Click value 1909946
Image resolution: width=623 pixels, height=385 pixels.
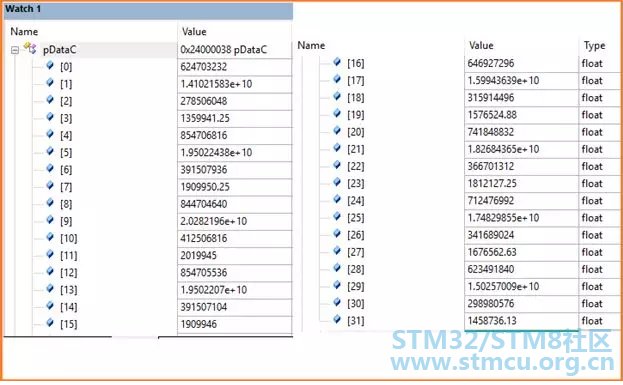point(199,324)
